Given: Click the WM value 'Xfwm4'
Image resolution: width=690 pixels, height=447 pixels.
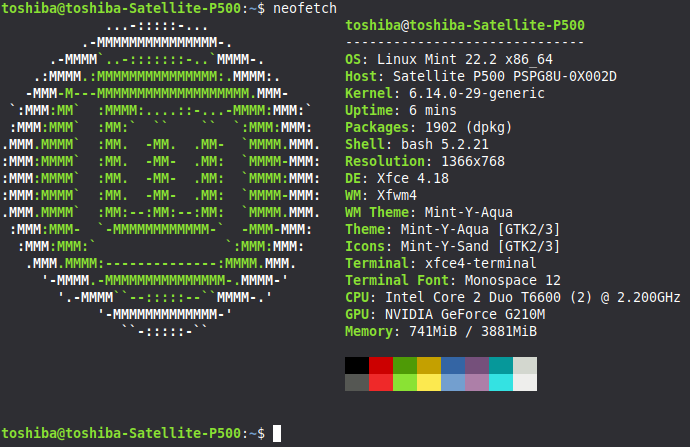Looking at the screenshot, I should click(397, 195).
